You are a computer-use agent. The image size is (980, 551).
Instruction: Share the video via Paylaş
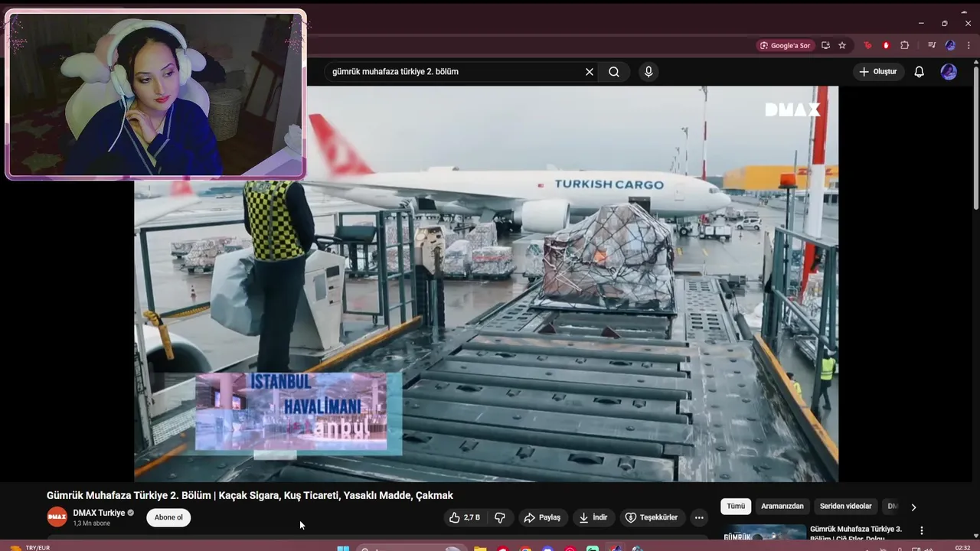(542, 518)
